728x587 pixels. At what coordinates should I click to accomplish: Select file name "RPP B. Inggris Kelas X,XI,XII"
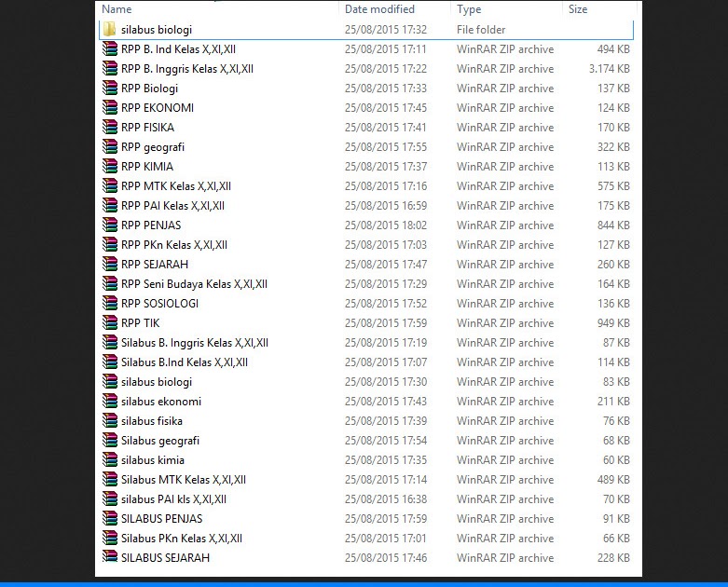[187, 69]
